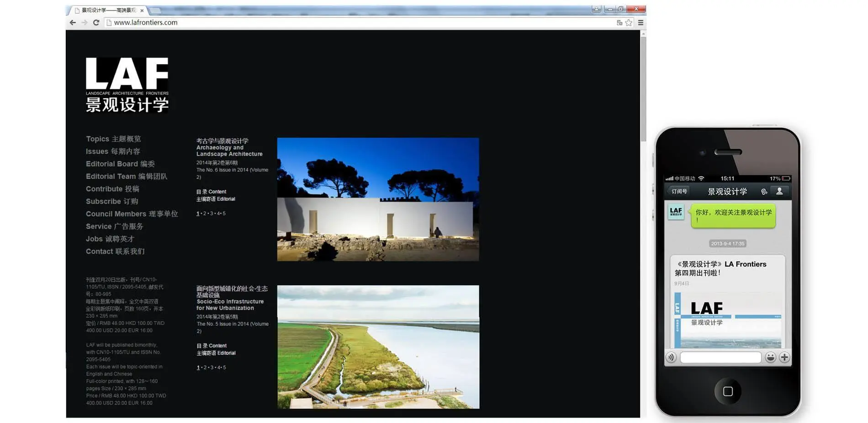Go to page 5 of No. 6 issue
868x423 pixels.
pos(224,214)
